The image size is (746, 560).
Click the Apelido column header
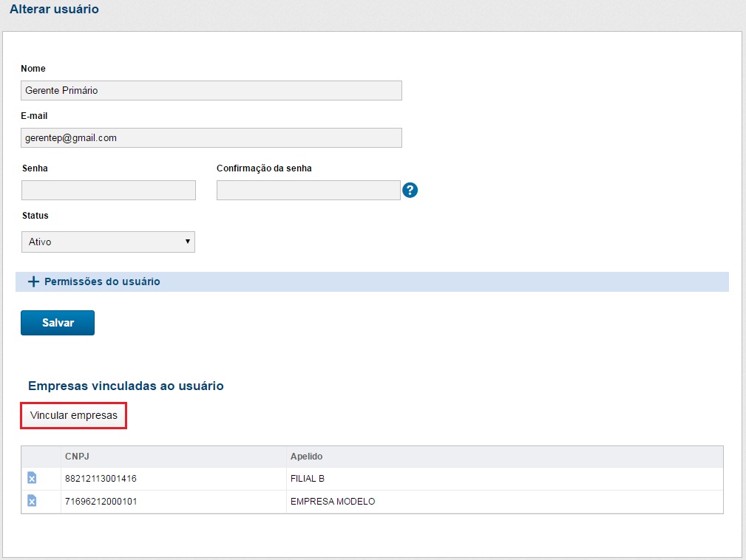306,457
